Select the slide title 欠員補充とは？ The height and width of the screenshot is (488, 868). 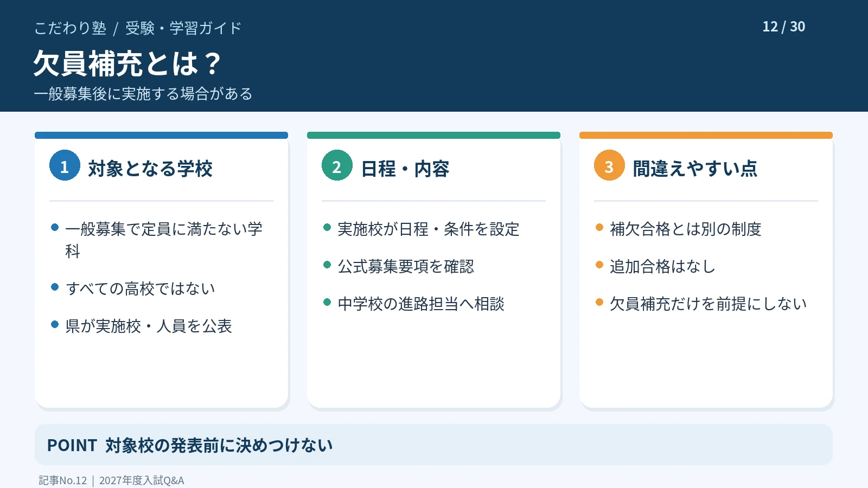point(128,63)
